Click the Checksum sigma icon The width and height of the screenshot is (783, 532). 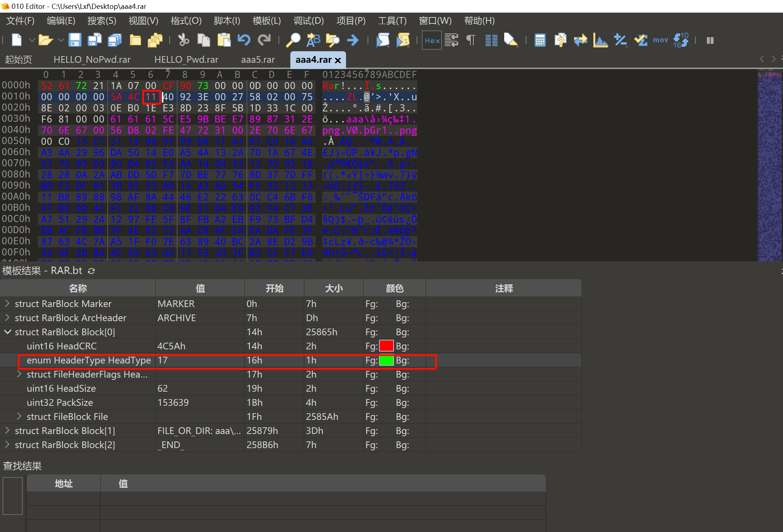(x=641, y=40)
